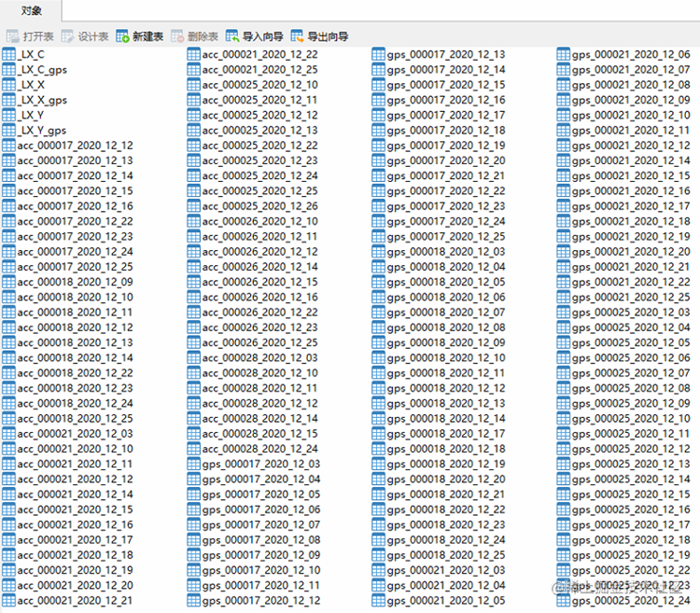Select table name acc_000026_2020_12_16
This screenshot has height=613, width=700.
tap(259, 298)
